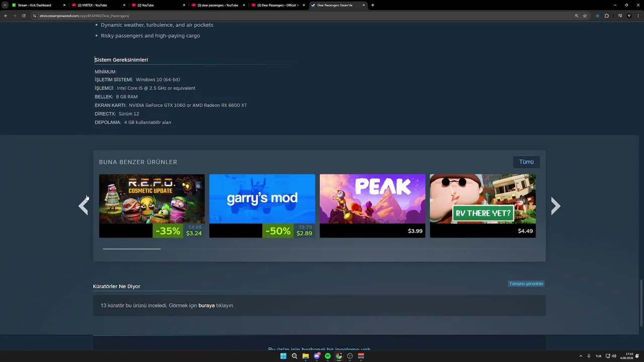Open Google Chrome from the taskbar

click(x=339, y=356)
